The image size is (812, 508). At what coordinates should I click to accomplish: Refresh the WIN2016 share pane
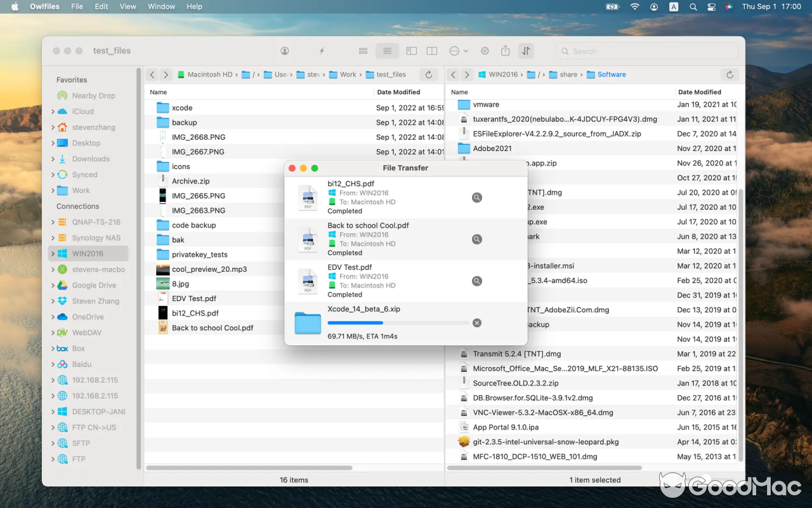730,74
